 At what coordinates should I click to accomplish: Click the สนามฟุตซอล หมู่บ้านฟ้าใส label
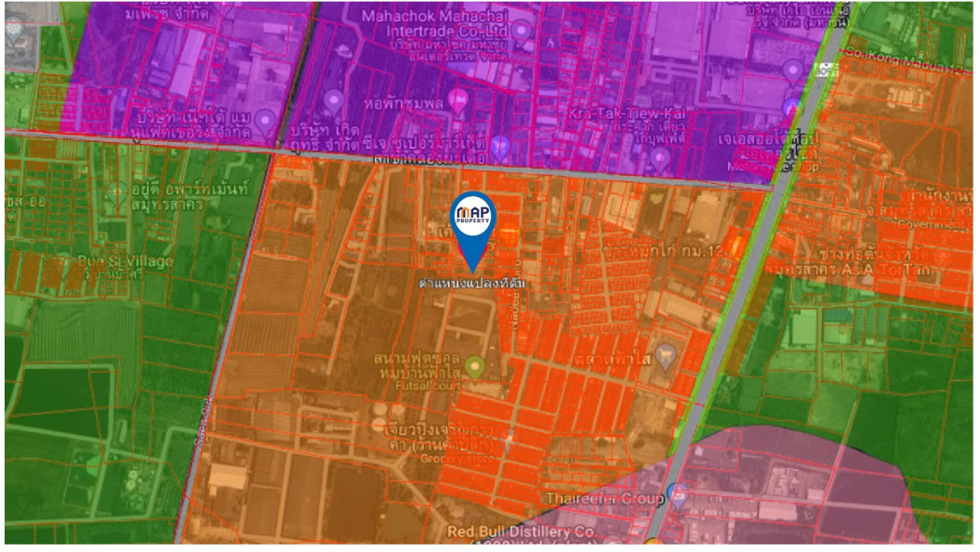417,366
